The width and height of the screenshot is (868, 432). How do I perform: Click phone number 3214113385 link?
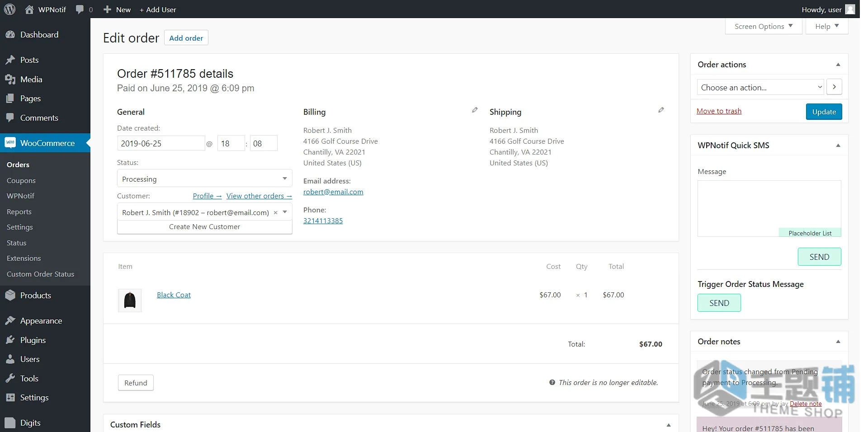tap(323, 221)
